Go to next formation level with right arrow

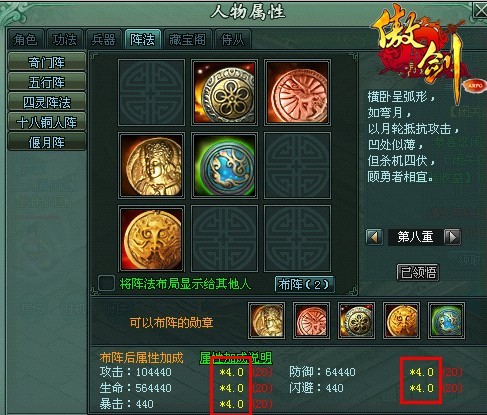coord(453,237)
